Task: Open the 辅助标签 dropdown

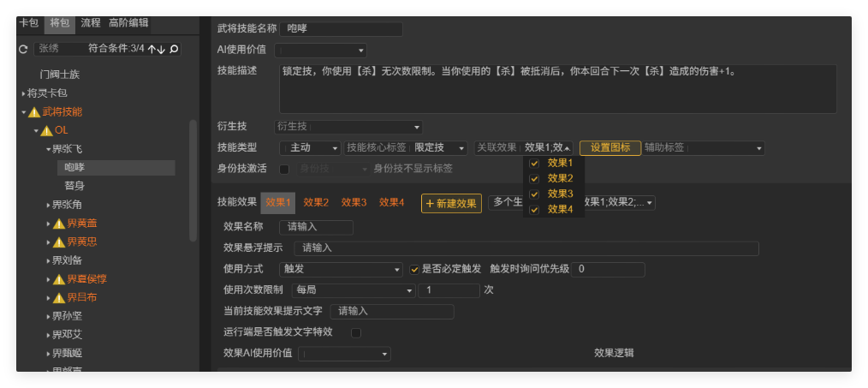Action: pyautogui.click(x=703, y=148)
